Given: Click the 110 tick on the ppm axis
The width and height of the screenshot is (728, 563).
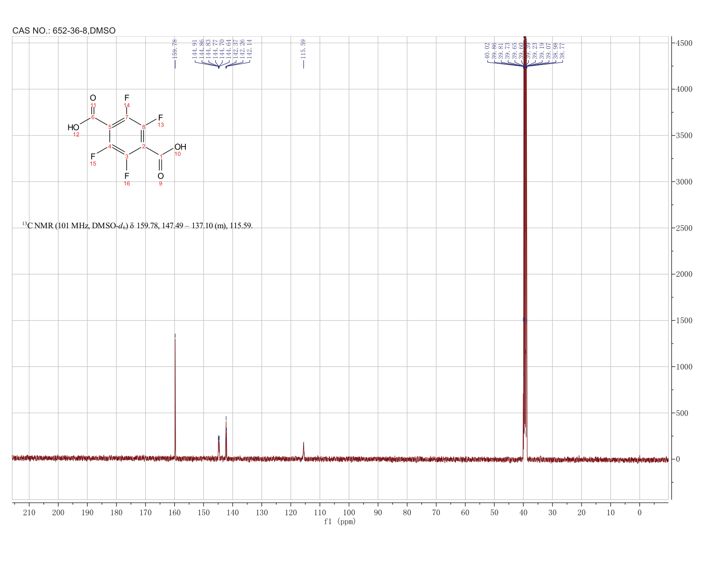Looking at the screenshot, I should (320, 513).
